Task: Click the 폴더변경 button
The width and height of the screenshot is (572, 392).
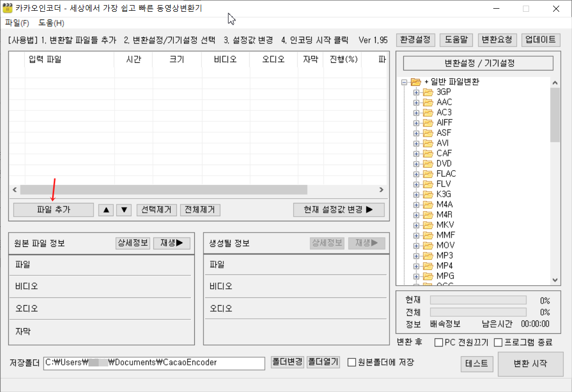Action: (287, 362)
